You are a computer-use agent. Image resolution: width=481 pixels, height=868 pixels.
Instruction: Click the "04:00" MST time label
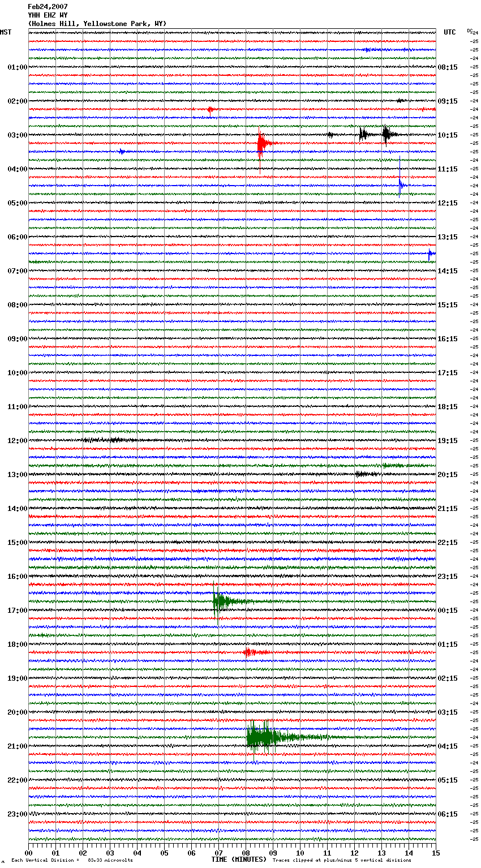[18, 169]
